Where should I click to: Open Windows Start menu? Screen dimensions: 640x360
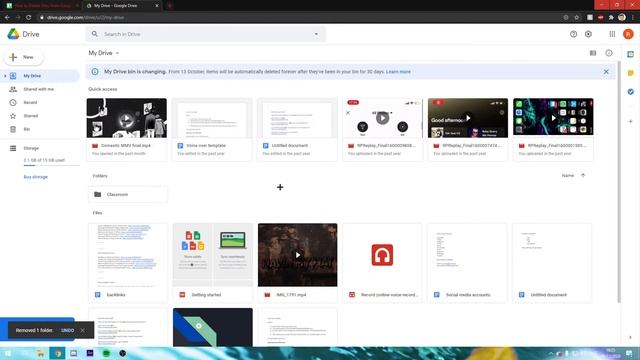click(8, 353)
